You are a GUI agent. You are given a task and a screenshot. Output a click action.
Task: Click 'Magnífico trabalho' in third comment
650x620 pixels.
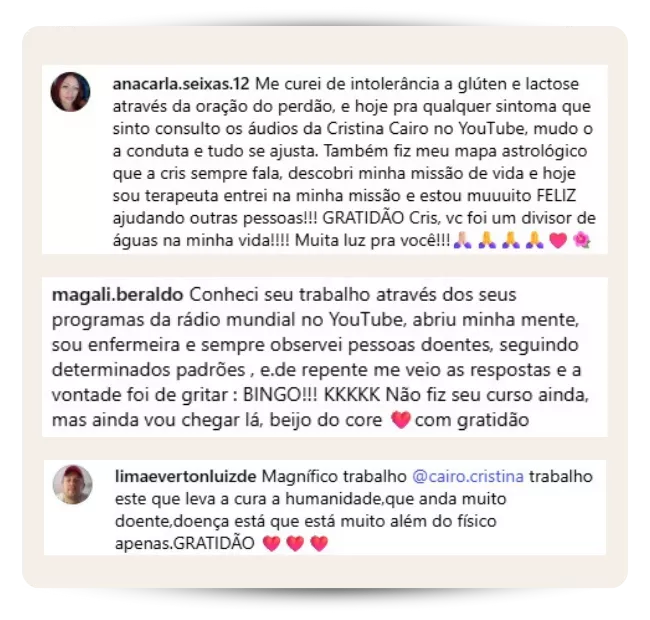click(x=334, y=476)
